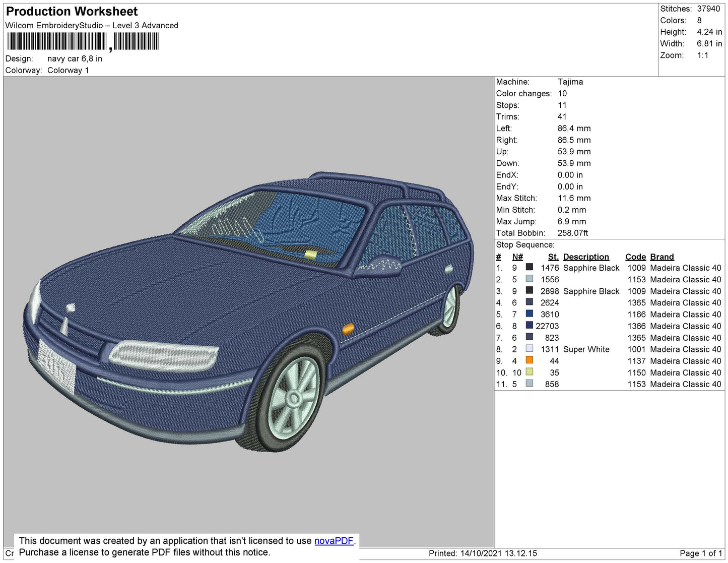Click the barcode under the worksheet title
The height and width of the screenshot is (563, 728).
83,41
